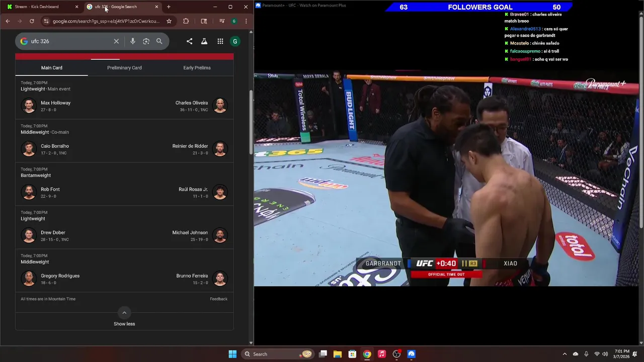Submit search with magnifier icon
The width and height of the screenshot is (644, 362).
point(159,41)
